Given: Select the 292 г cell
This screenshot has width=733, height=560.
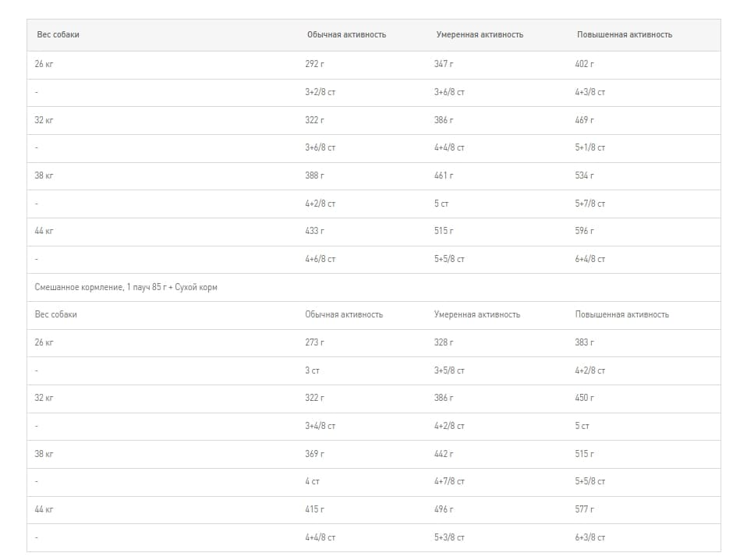Looking at the screenshot, I should [x=314, y=64].
